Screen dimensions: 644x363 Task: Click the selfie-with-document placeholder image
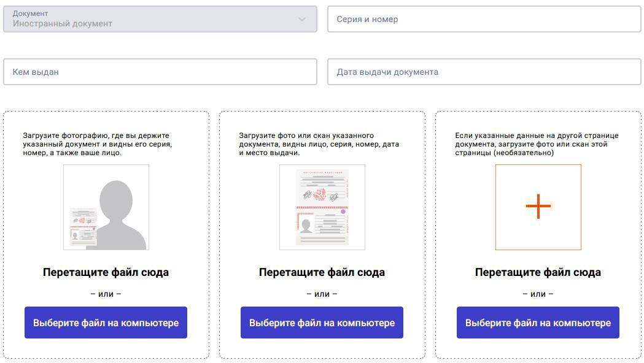coord(106,207)
